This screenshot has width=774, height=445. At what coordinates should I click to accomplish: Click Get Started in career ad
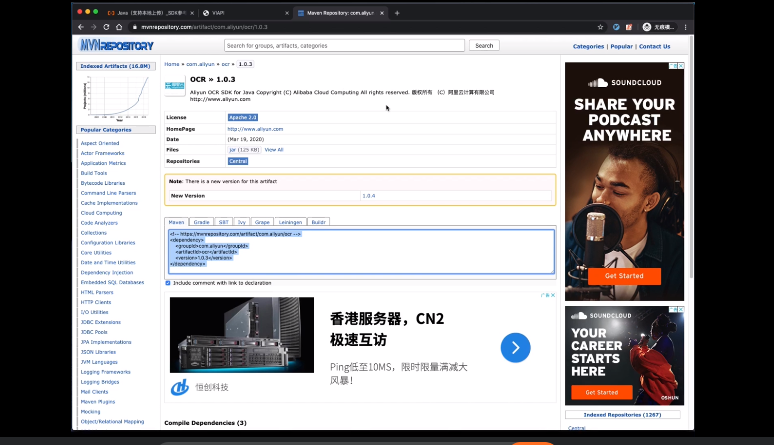coord(602,392)
